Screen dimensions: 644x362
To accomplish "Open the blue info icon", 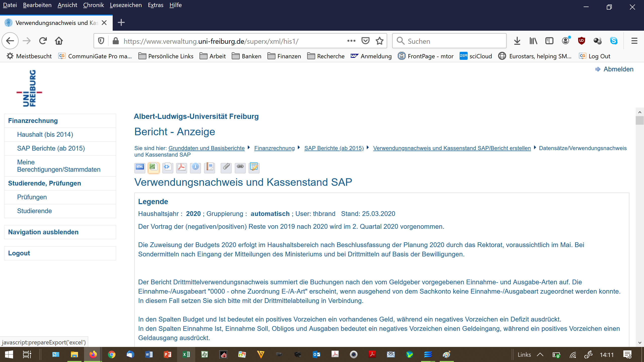I will [x=195, y=167].
